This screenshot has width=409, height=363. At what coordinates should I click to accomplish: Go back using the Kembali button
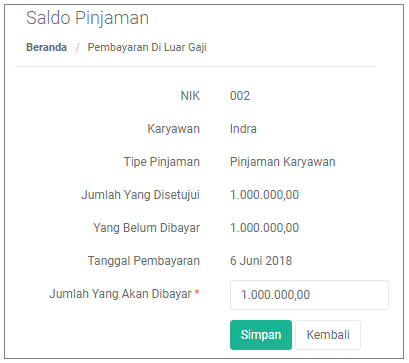pyautogui.click(x=328, y=335)
